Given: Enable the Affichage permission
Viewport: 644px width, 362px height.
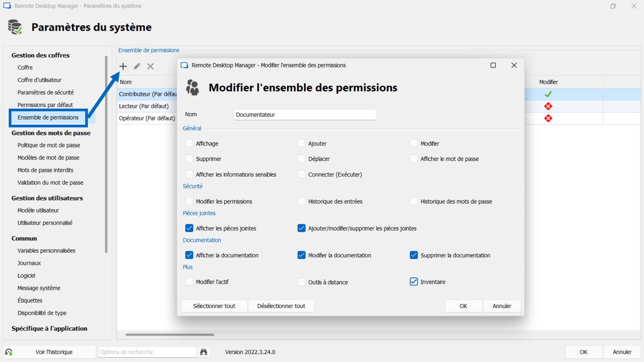Looking at the screenshot, I should click(x=189, y=143).
